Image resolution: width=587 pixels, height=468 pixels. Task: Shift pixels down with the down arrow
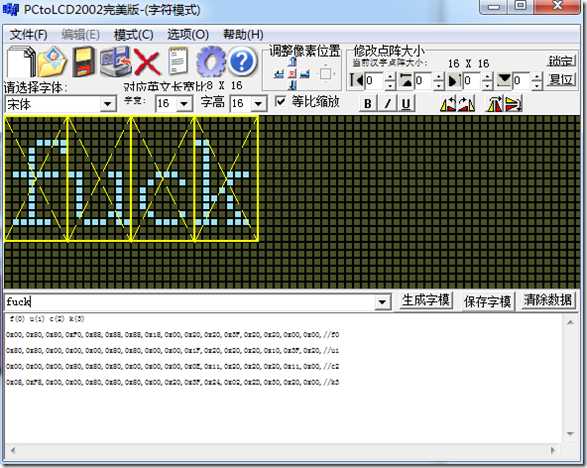(292, 85)
